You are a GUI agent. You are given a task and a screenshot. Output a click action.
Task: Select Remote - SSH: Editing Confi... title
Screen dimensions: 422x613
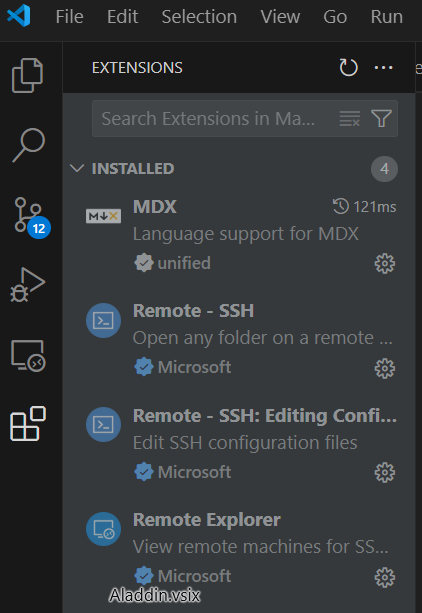point(265,416)
